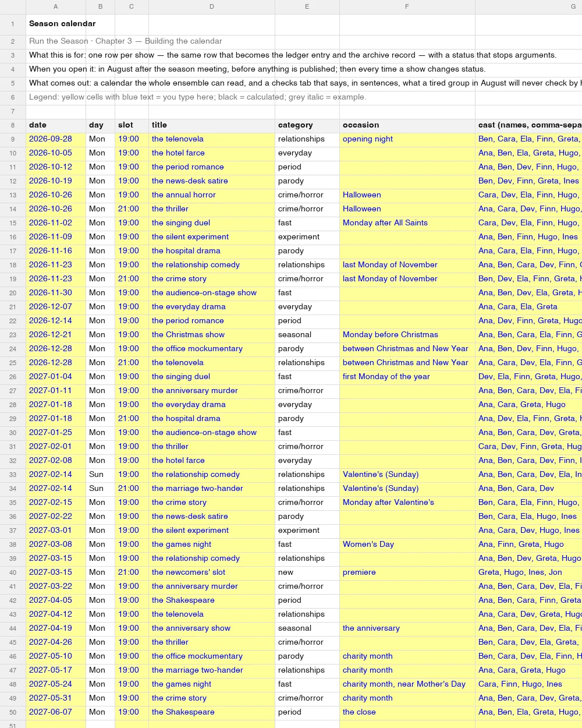Viewport: 582px width, 728px height.
Task: Click the 21:00 slot in row 14
Action: (132, 209)
